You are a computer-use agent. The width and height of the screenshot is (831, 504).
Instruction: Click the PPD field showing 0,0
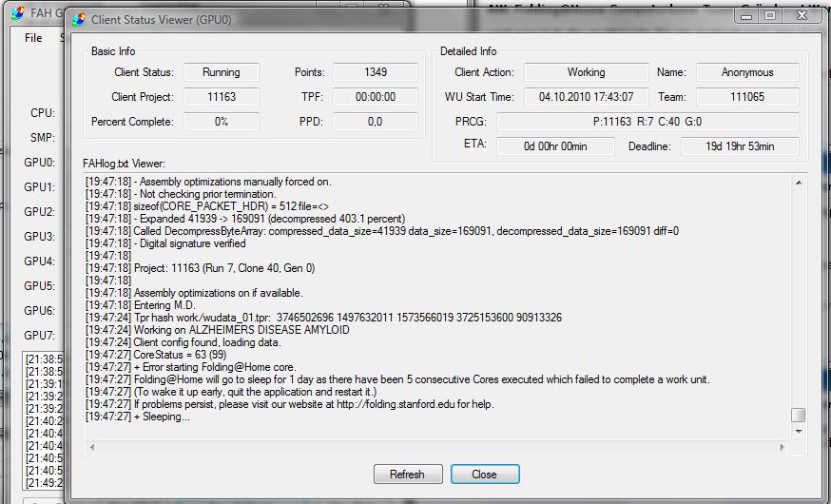(376, 122)
